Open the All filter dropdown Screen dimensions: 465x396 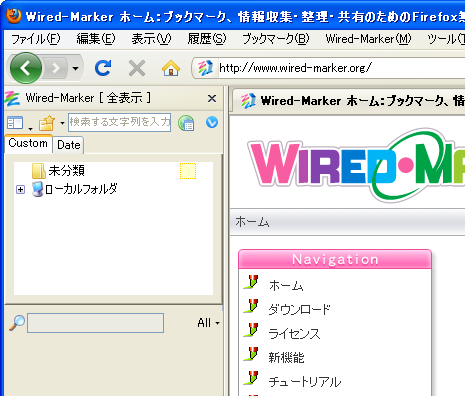(x=208, y=323)
